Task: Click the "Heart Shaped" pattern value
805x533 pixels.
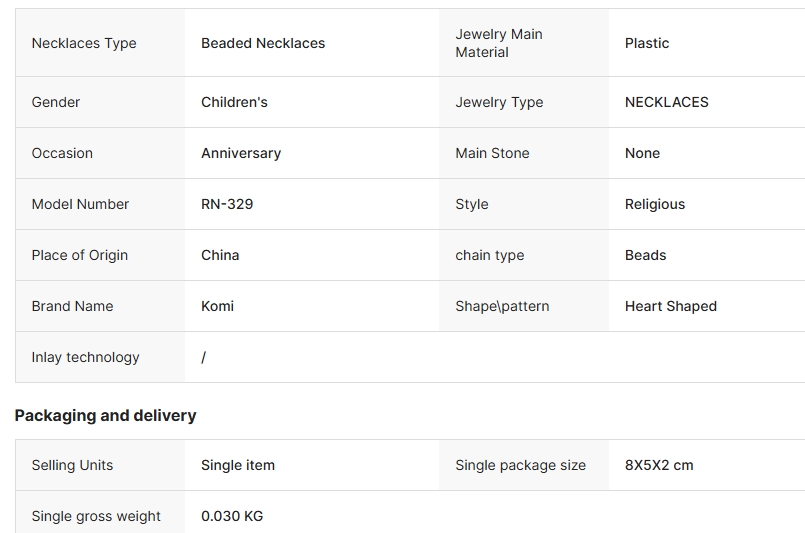Action: pos(670,306)
